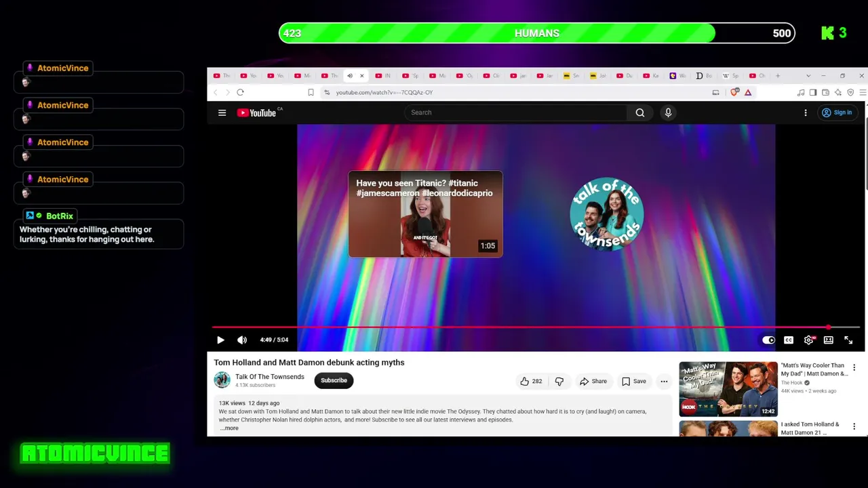View site information beside the URL
Image resolution: width=868 pixels, height=488 pixels.
pos(327,92)
